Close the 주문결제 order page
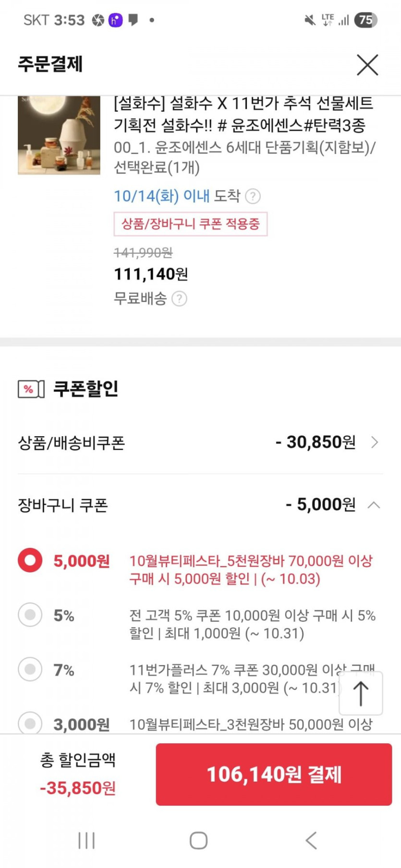The image size is (401, 868). [x=367, y=65]
